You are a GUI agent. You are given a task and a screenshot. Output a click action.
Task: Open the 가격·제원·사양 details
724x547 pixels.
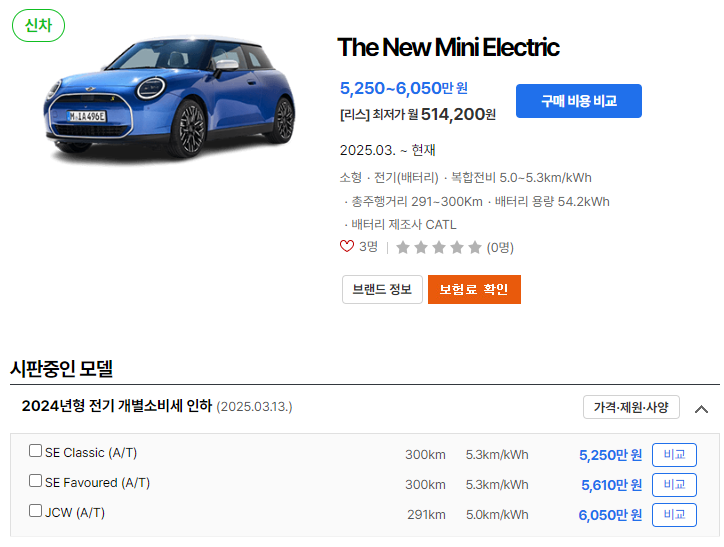point(631,407)
